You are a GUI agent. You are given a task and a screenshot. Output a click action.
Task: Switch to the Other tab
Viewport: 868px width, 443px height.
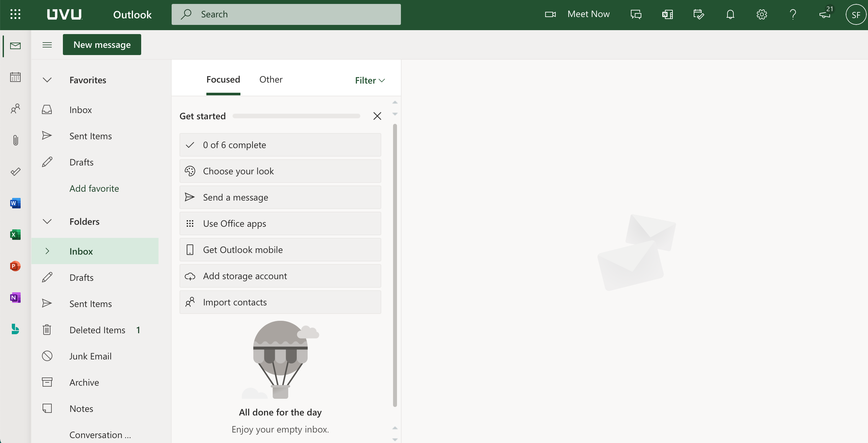tap(271, 80)
